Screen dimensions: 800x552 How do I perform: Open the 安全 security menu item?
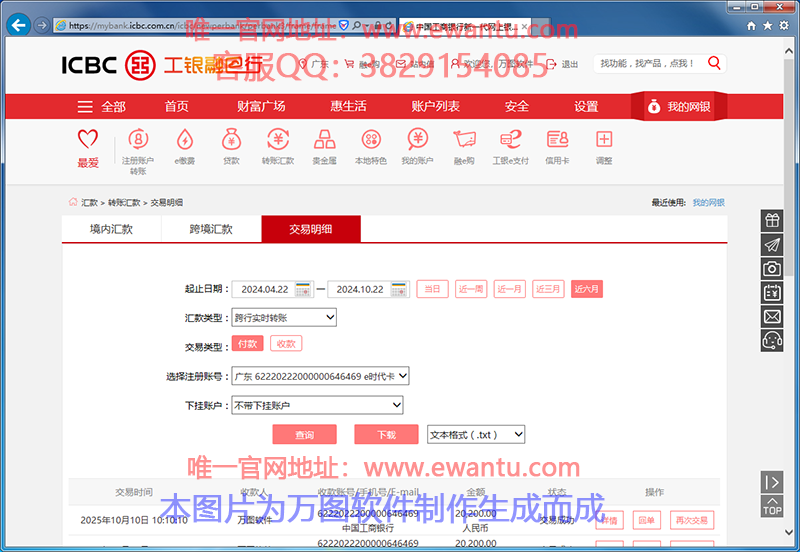pyautogui.click(x=517, y=106)
